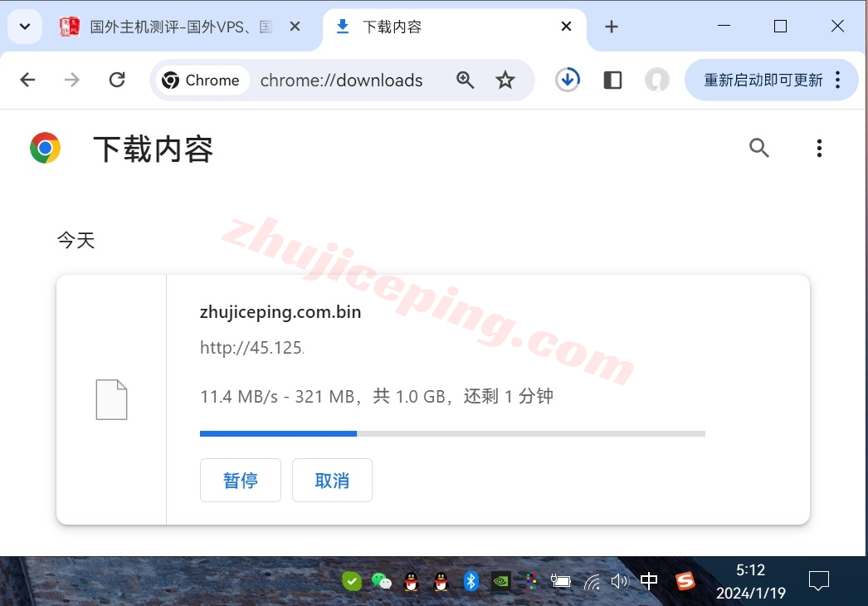The height and width of the screenshot is (606, 868).
Task: Search downloads with the magnifier icon
Action: click(x=759, y=148)
